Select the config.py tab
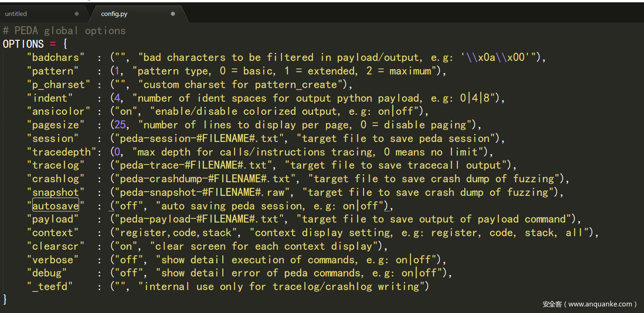The height and width of the screenshot is (313, 644). point(114,14)
